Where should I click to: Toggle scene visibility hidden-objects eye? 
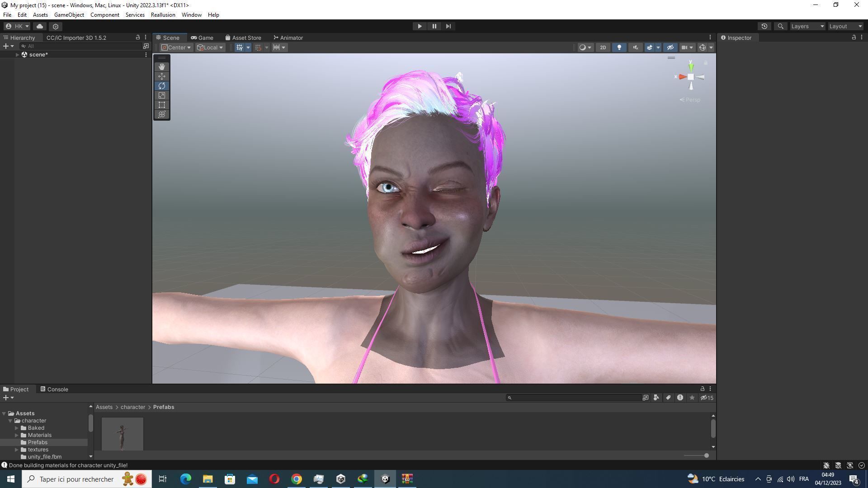[670, 47]
